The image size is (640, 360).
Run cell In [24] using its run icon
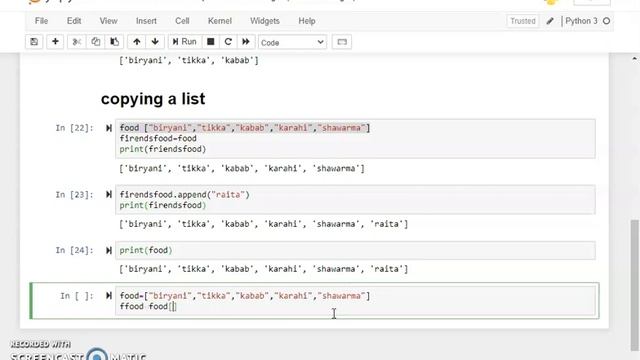109,250
